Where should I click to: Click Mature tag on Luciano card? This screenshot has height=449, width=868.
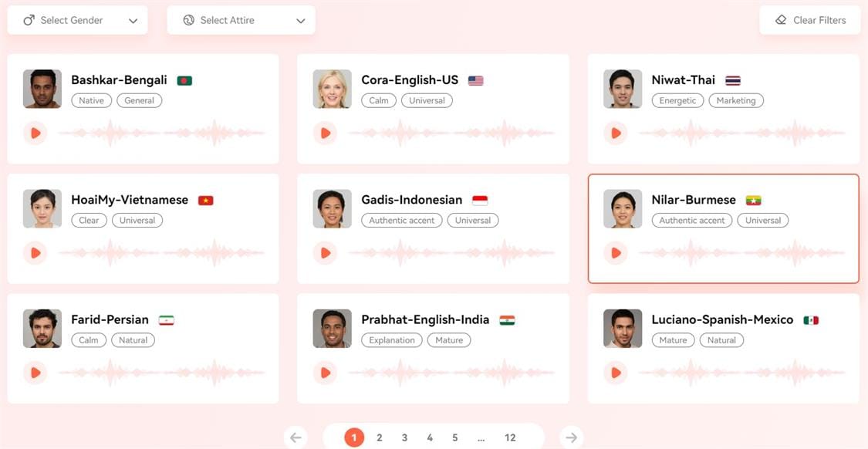[673, 340]
